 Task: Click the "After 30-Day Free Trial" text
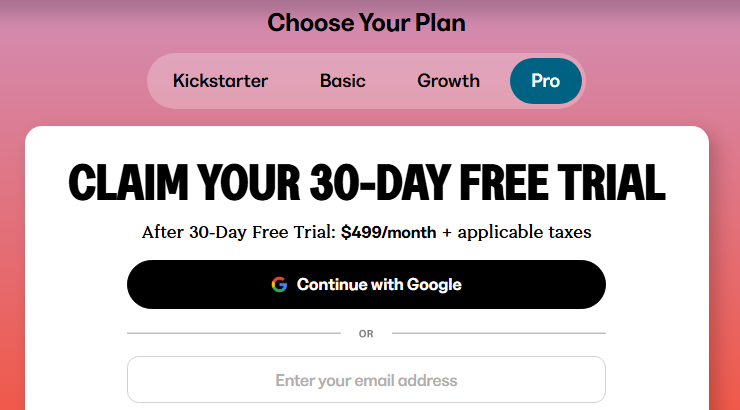coord(238,232)
